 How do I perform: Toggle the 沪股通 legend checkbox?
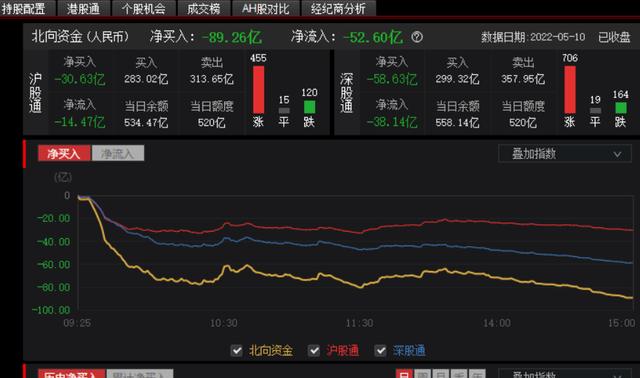313,350
